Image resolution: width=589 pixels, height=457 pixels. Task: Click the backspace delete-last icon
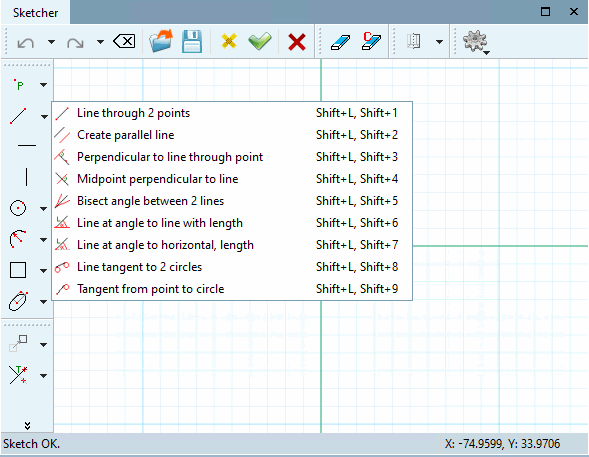tap(124, 41)
